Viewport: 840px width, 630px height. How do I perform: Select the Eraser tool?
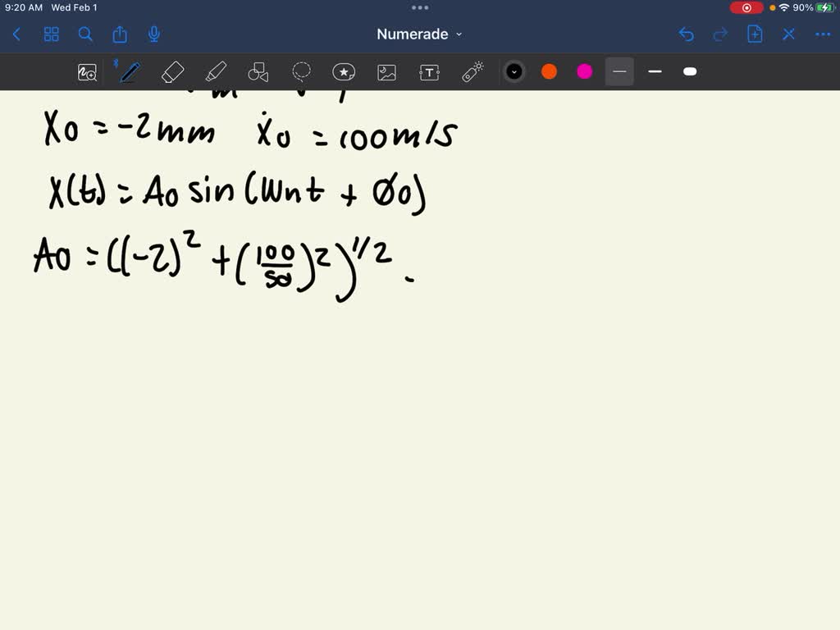173,72
